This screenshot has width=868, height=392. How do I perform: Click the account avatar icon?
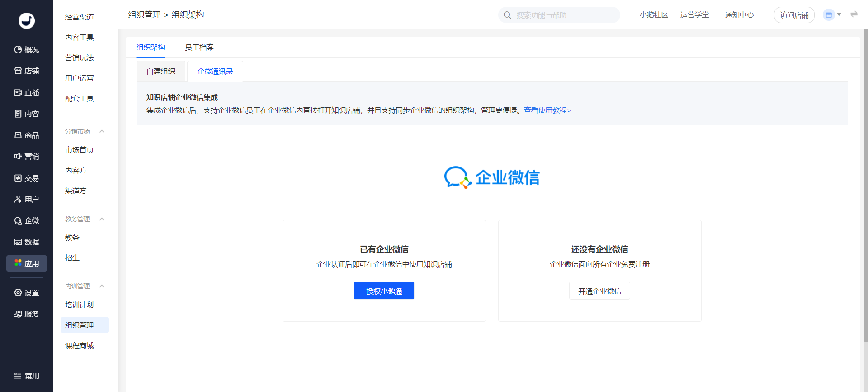pyautogui.click(x=829, y=15)
